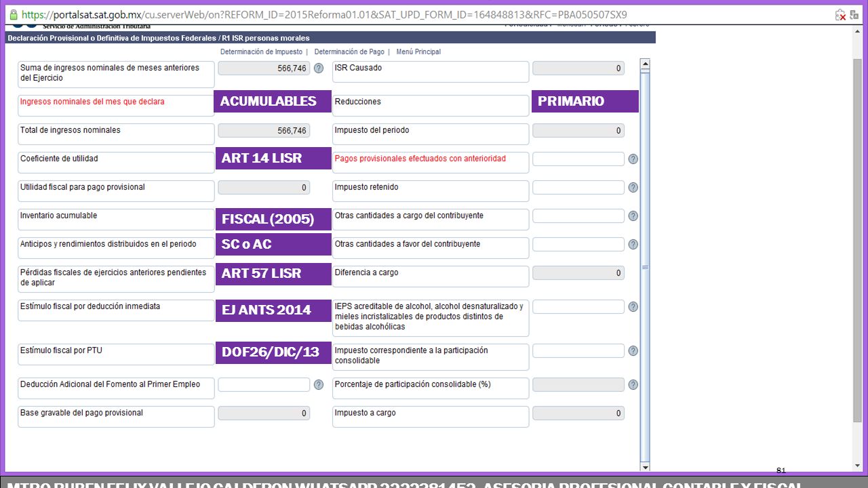This screenshot has width=868, height=488.
Task: Click help icon beside Suma de ingresos nominales
Action: point(319,68)
